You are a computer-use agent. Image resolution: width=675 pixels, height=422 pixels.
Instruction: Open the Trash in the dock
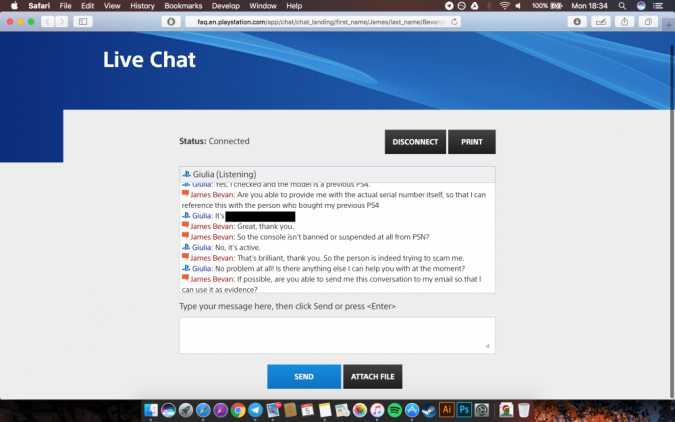[x=524, y=410]
